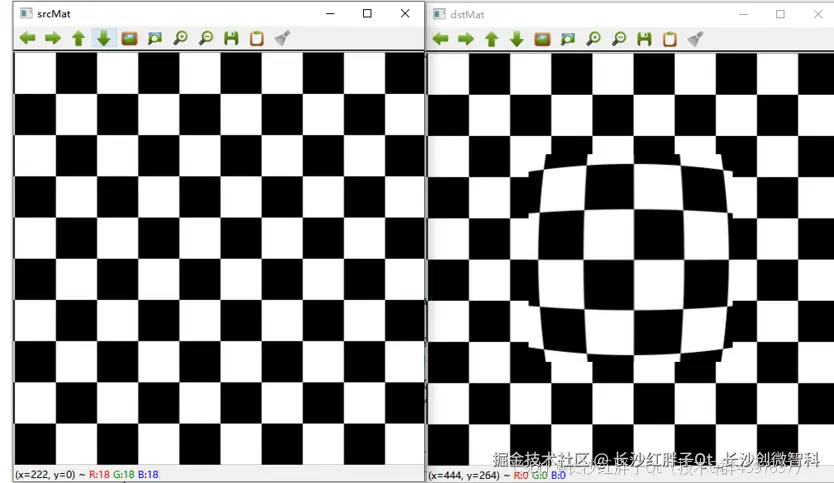The width and height of the screenshot is (834, 483).
Task: Pan right in the srcMat window
Action: pos(53,38)
